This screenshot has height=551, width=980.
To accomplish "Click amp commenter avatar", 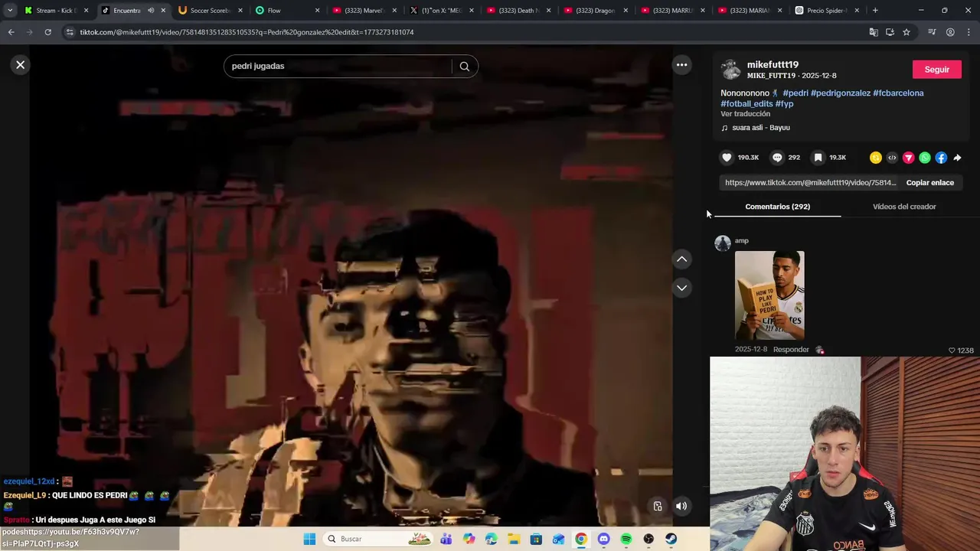I will click(x=723, y=243).
